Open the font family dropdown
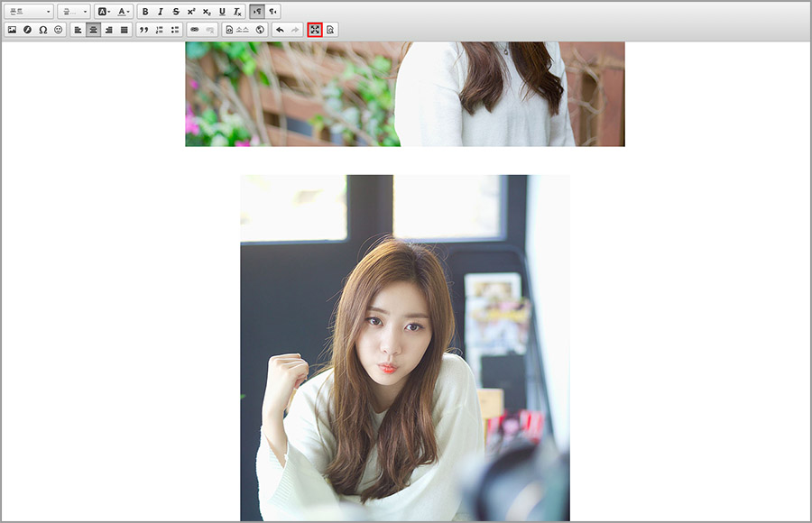The width and height of the screenshot is (812, 523). (29, 12)
